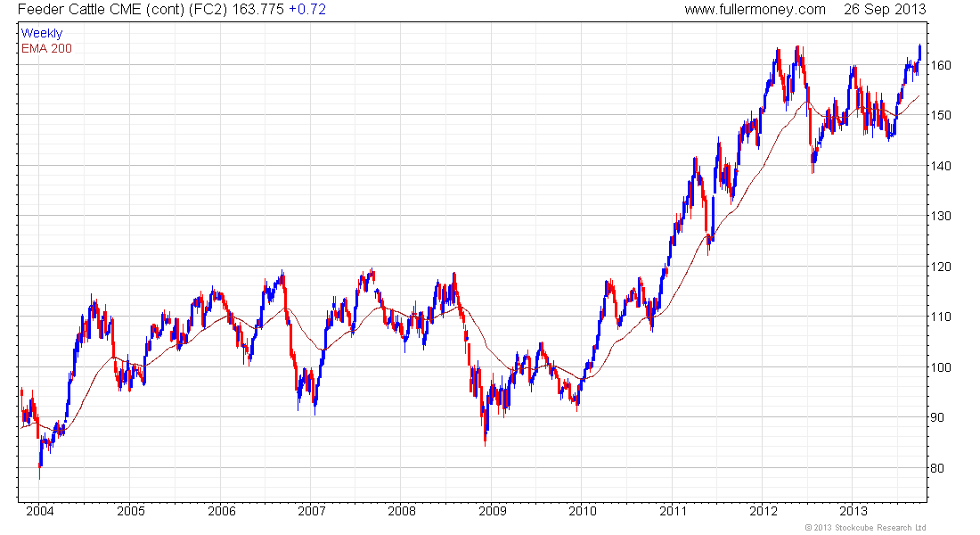
Task: Click the 140 price axis label
Action: click(941, 166)
